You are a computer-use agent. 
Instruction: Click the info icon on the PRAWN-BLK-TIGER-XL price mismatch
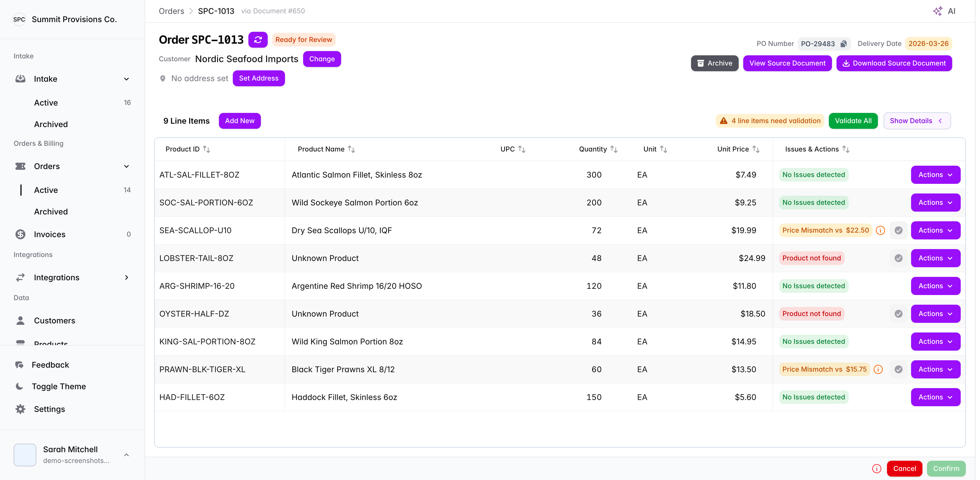878,369
